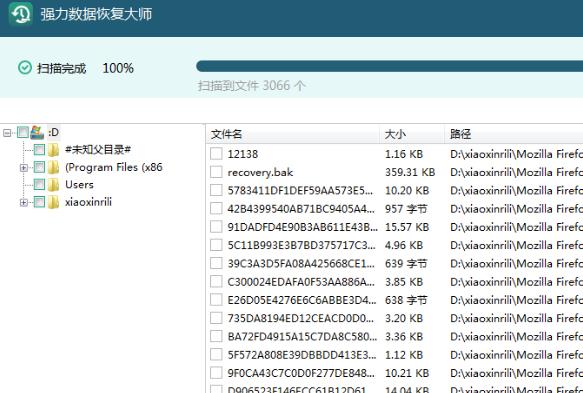Image resolution: width=583 pixels, height=393 pixels.
Task: Collapse the D: drive tree node
Action: click(7, 132)
